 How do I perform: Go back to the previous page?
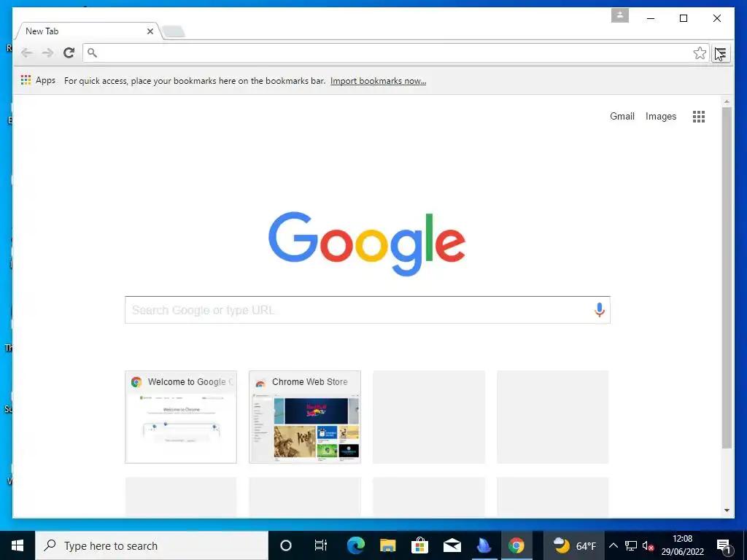[x=27, y=52]
